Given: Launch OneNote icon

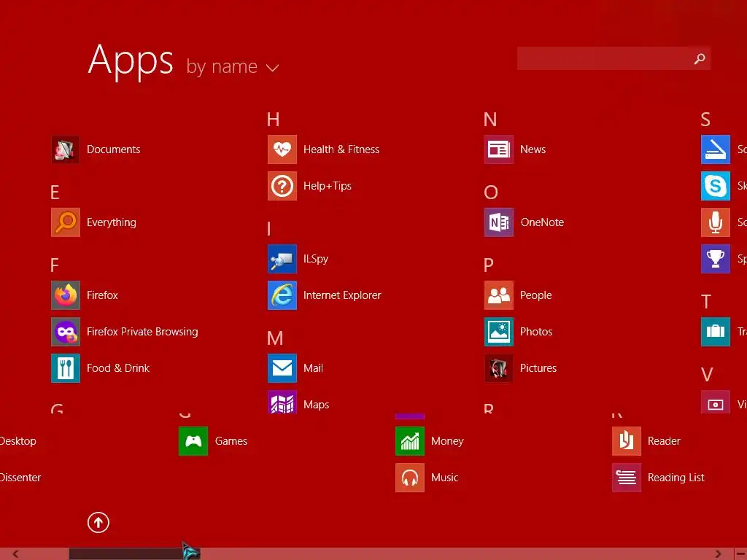Looking at the screenshot, I should point(499,222).
